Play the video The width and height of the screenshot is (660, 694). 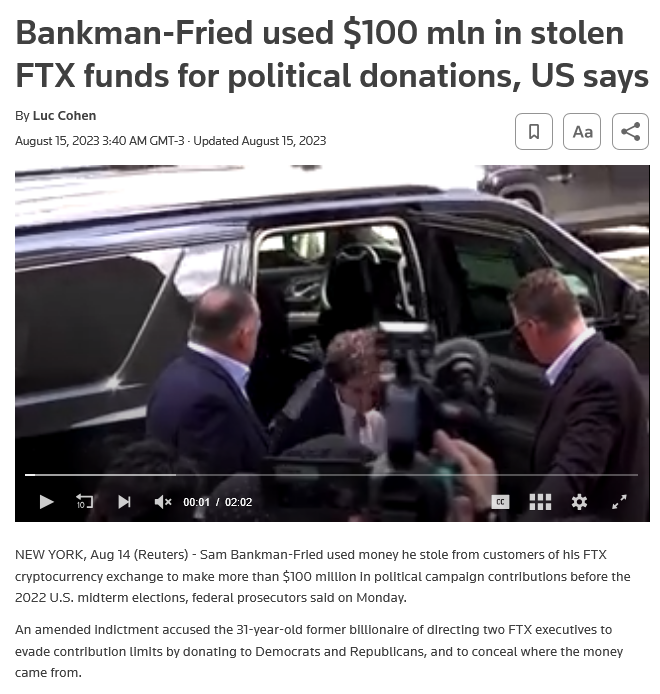click(46, 502)
